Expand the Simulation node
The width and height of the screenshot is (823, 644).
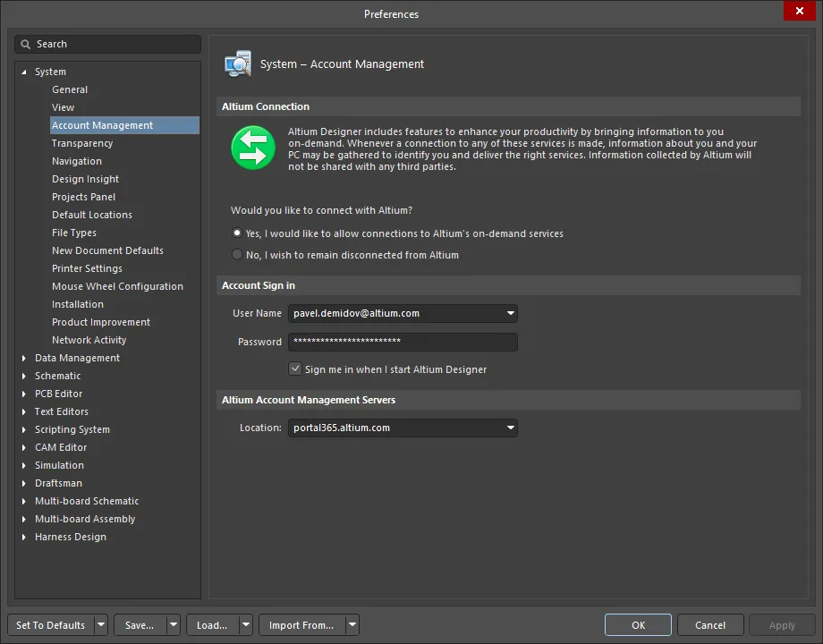pyautogui.click(x=23, y=465)
